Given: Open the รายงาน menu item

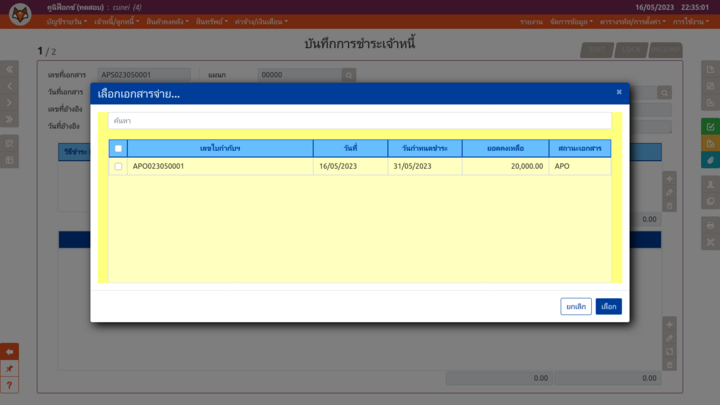Looking at the screenshot, I should coord(531,22).
